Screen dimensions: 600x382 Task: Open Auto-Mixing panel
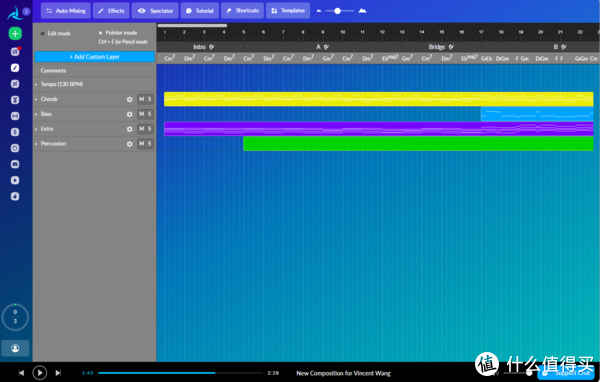click(x=66, y=11)
